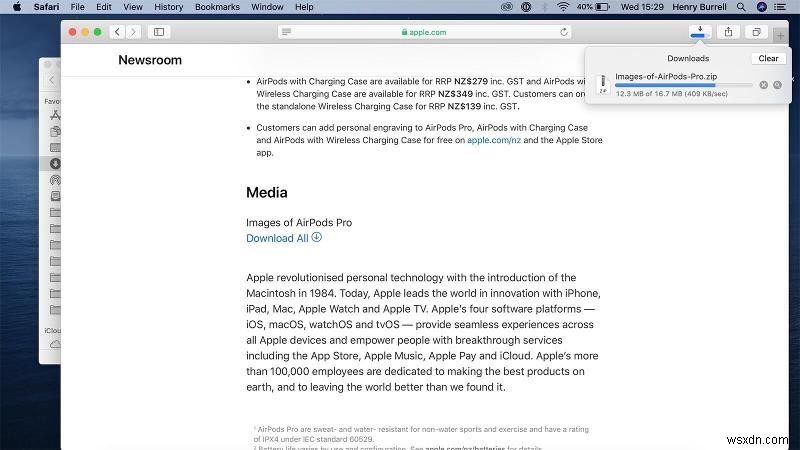800x450 pixels.
Task: Show Reader view icon in address bar
Action: [x=286, y=32]
